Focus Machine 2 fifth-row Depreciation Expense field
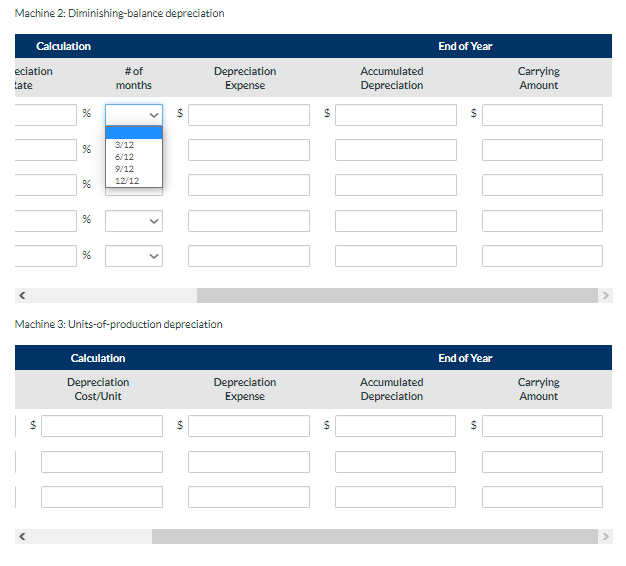Screen dimensions: 626x566 tap(249, 256)
